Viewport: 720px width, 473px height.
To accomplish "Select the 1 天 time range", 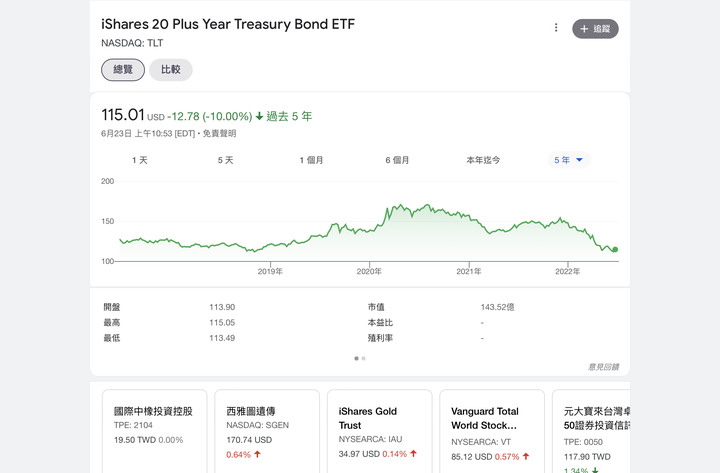I will pos(140,160).
